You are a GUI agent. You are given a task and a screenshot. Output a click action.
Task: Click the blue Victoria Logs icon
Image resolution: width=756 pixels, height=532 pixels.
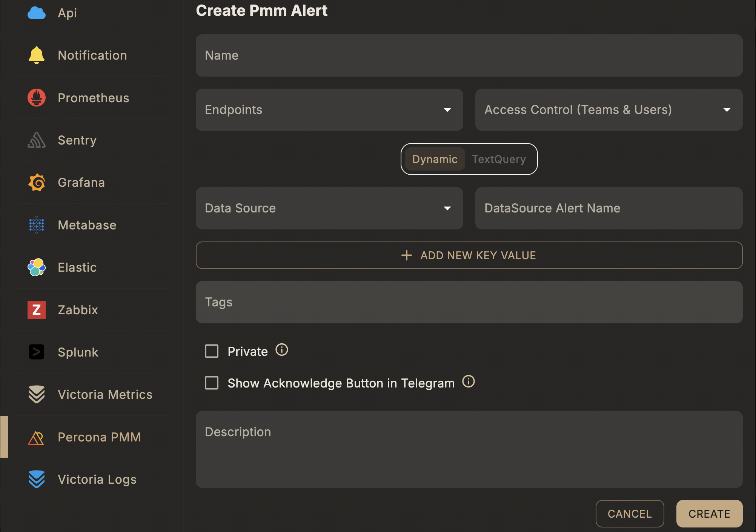click(x=37, y=479)
